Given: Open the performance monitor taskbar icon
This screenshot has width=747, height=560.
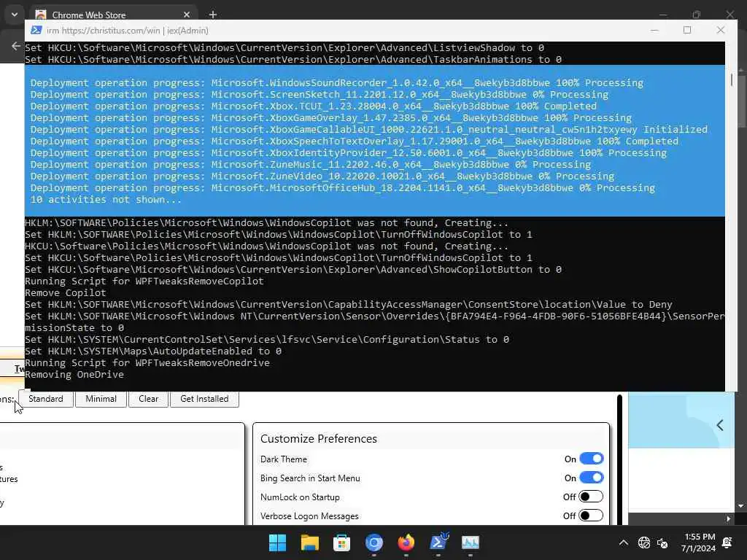Looking at the screenshot, I should pos(471,542).
